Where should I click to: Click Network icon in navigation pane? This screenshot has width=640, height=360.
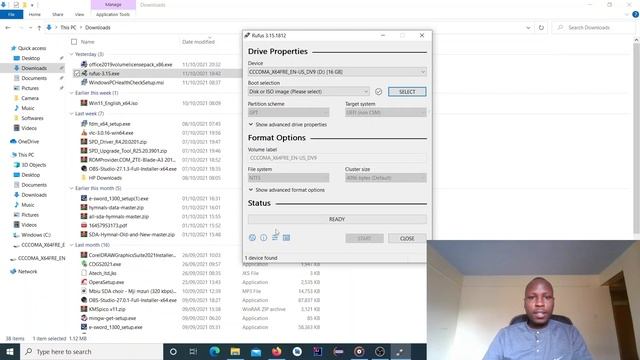13,271
